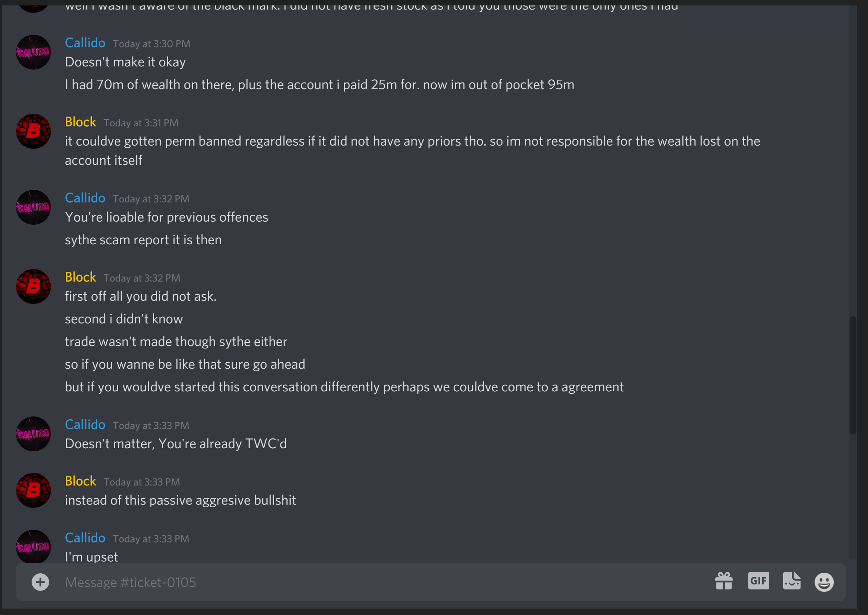The width and height of the screenshot is (868, 615).
Task: Click Block's avatar at 3:32 PM
Action: pyautogui.click(x=33, y=286)
